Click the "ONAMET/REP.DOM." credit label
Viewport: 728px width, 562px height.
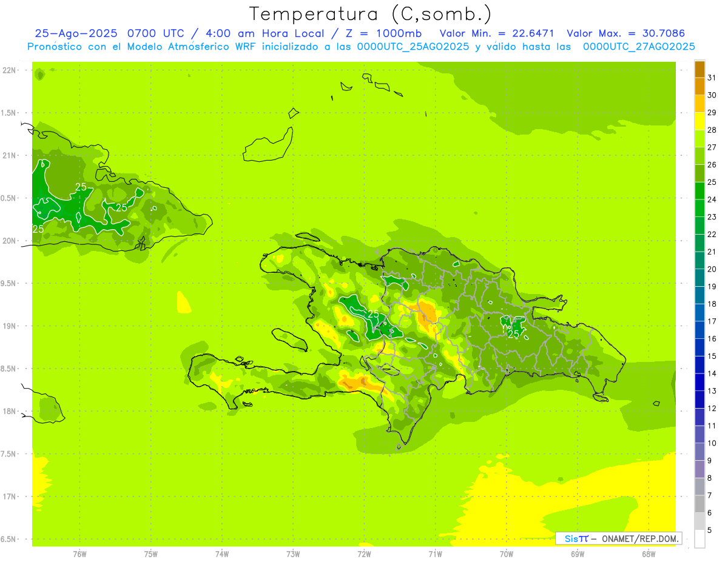[640, 538]
